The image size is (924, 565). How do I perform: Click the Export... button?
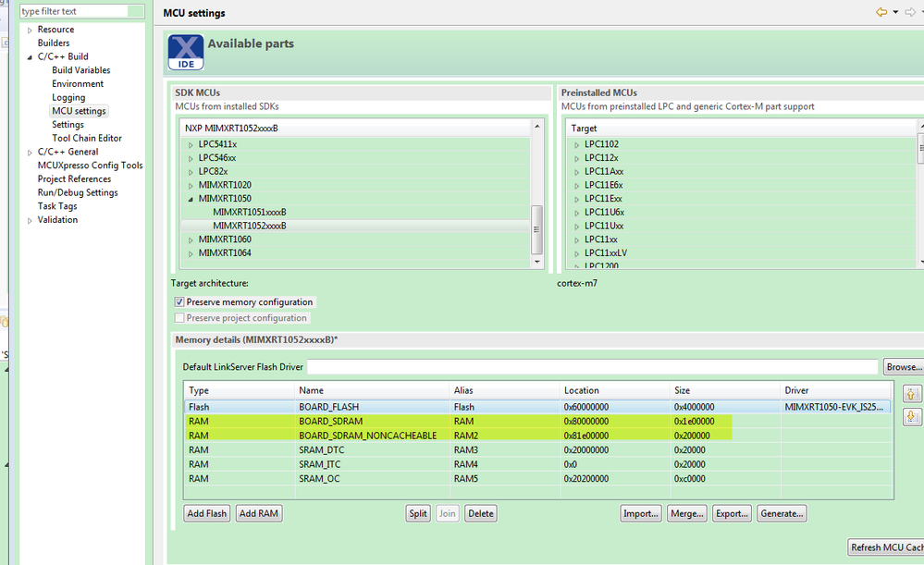click(x=732, y=514)
